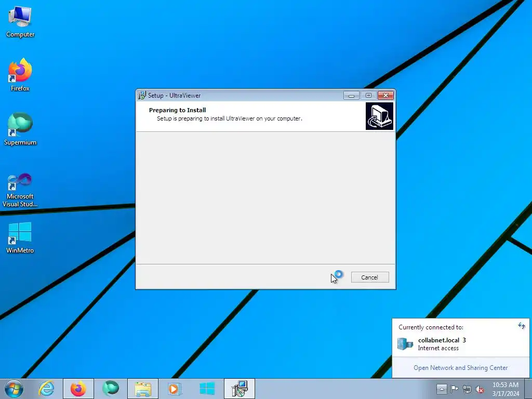Launch Internet Explorer from the taskbar
The height and width of the screenshot is (399, 532).
click(46, 389)
